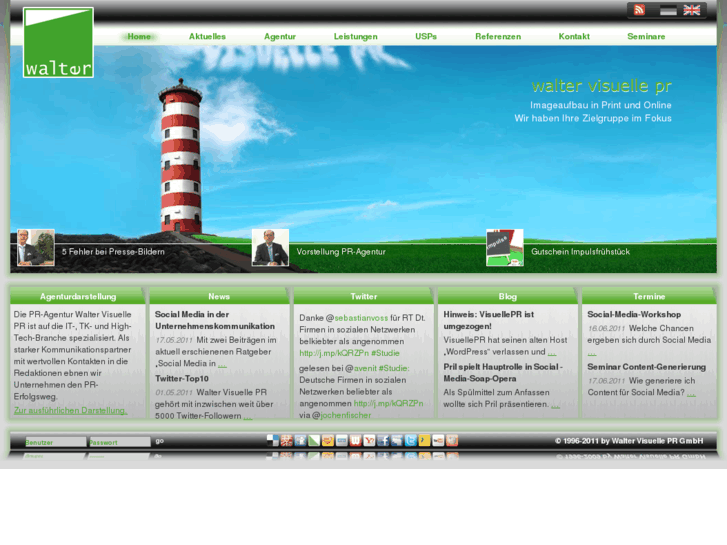Screen dimensions: 727x545
Task: Share via the Facebook icon
Action: pos(383,440)
